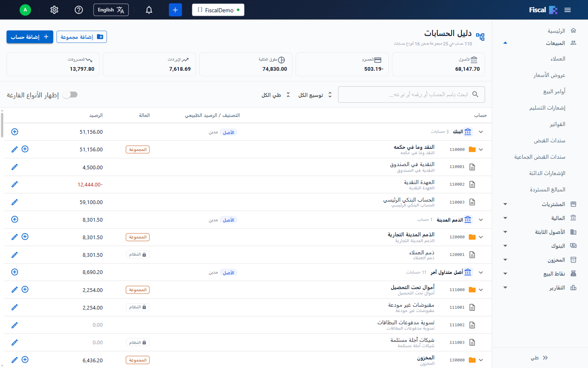Collapse group 130000 المخزون chevron

(x=481, y=360)
